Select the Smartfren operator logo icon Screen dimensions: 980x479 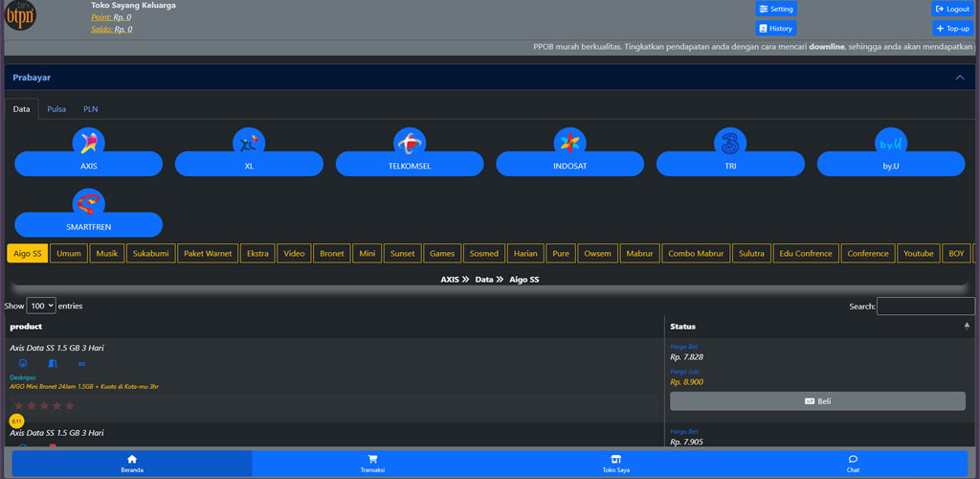pyautogui.click(x=89, y=204)
